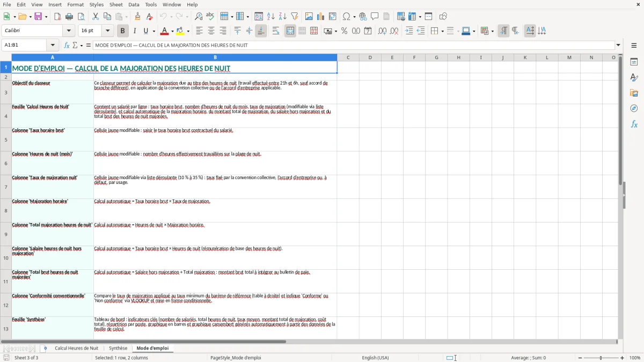Click the Export as PDF icon
Image resolution: width=644 pixels, height=362 pixels.
pyautogui.click(x=57, y=17)
